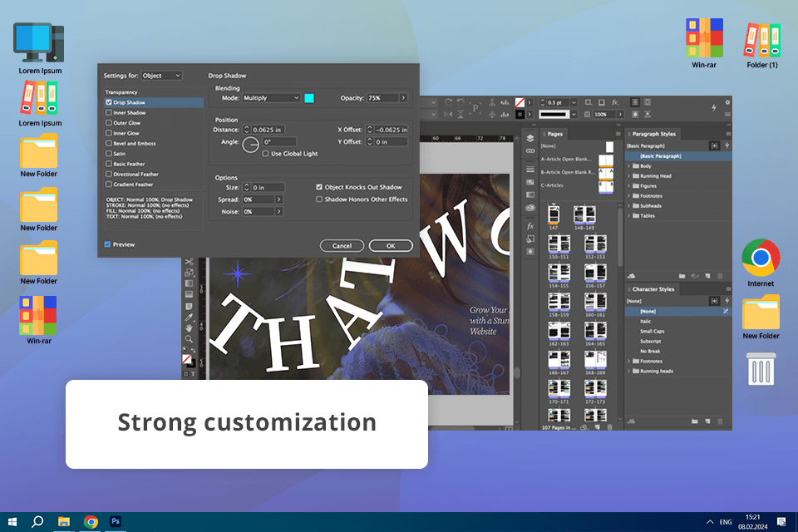
Task: Open Photoshop from the taskbar
Action: tap(116, 521)
